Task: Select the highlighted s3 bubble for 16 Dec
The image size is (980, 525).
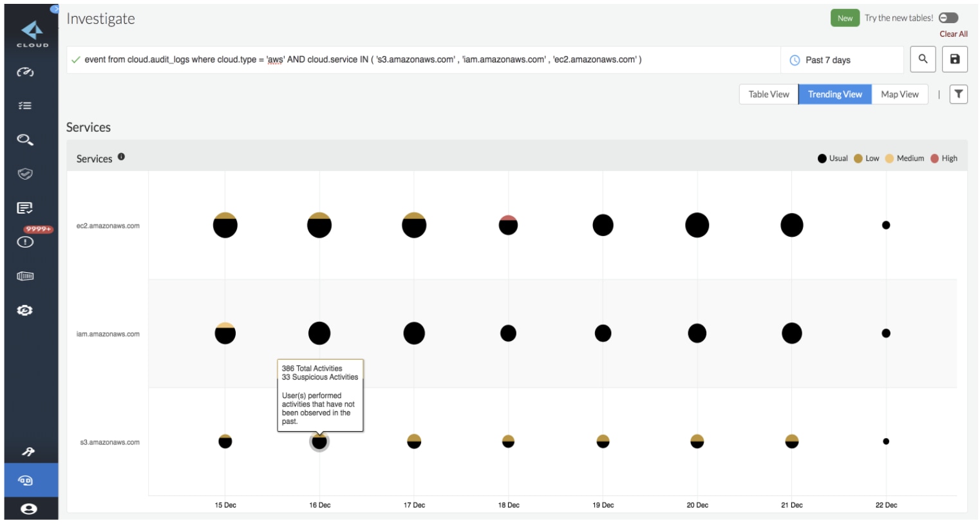Action: 319,442
